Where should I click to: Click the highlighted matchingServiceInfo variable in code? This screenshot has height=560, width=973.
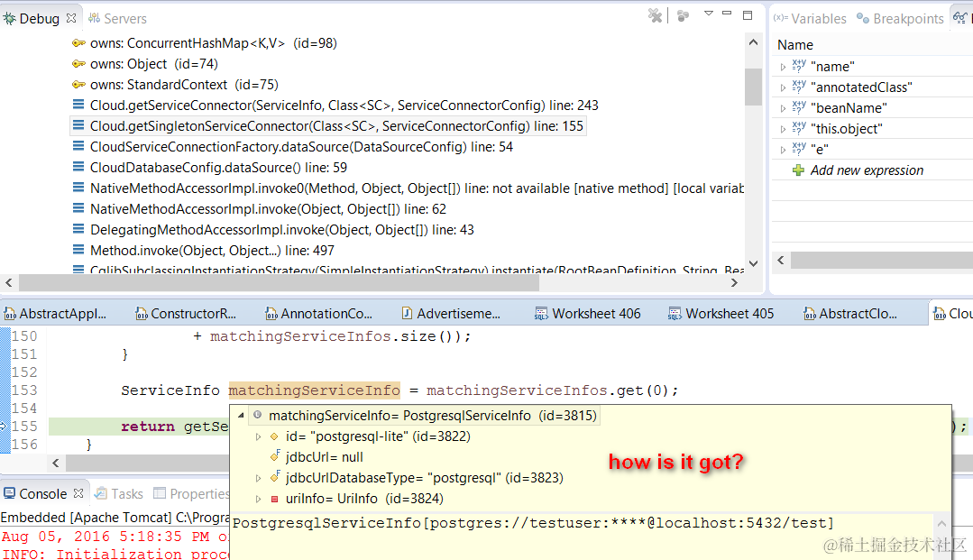(x=314, y=390)
